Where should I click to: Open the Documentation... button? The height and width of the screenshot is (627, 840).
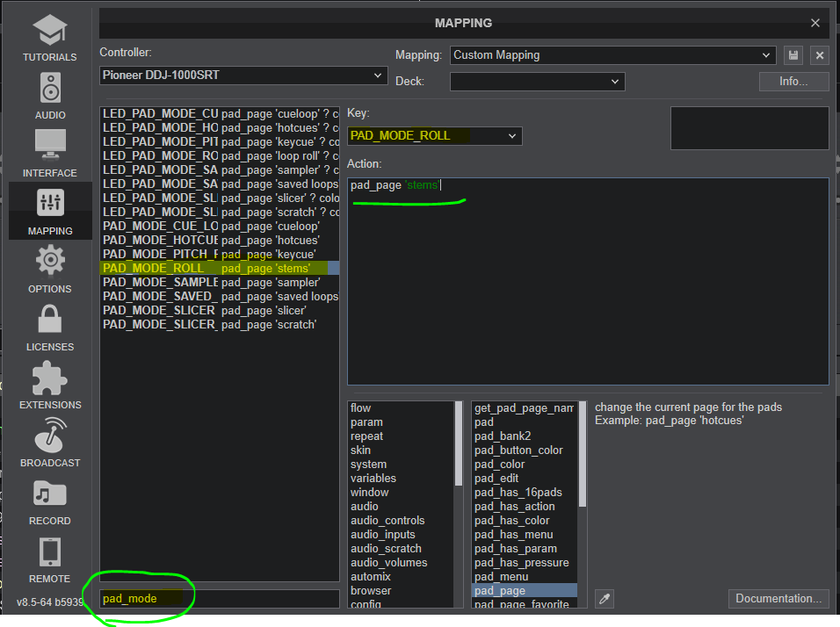click(x=778, y=599)
